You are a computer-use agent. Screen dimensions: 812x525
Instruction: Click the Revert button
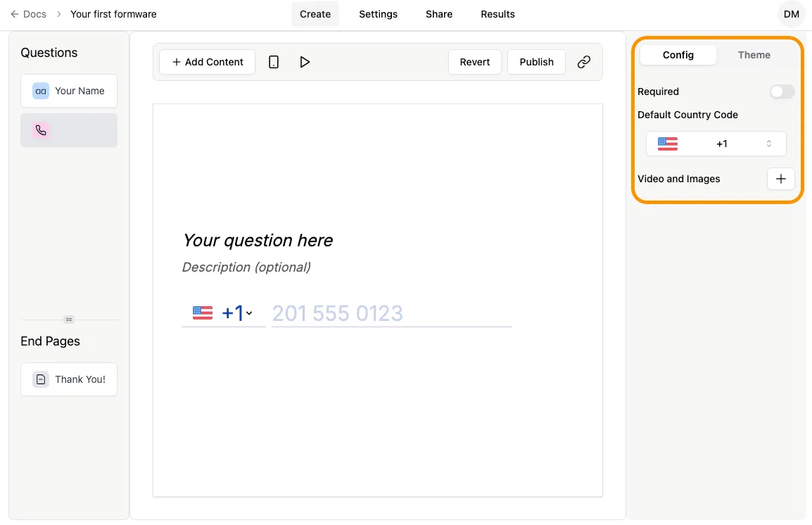(x=475, y=62)
